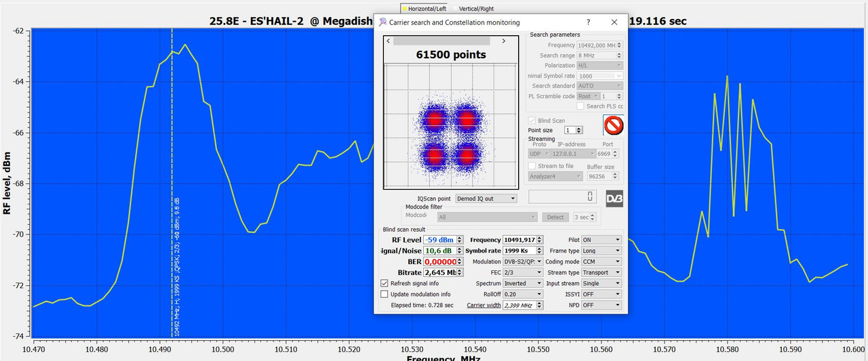Click the dialog's title bar app icon
The image size is (868, 361).
click(382, 22)
